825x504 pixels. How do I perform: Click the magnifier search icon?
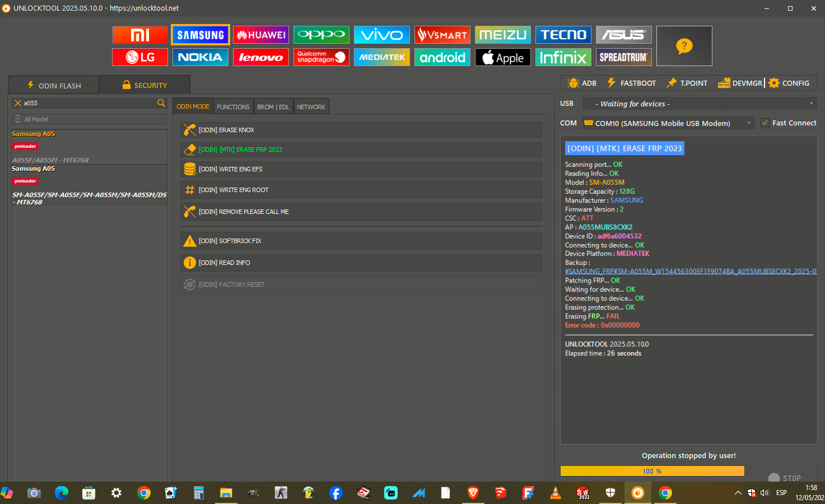coord(161,103)
